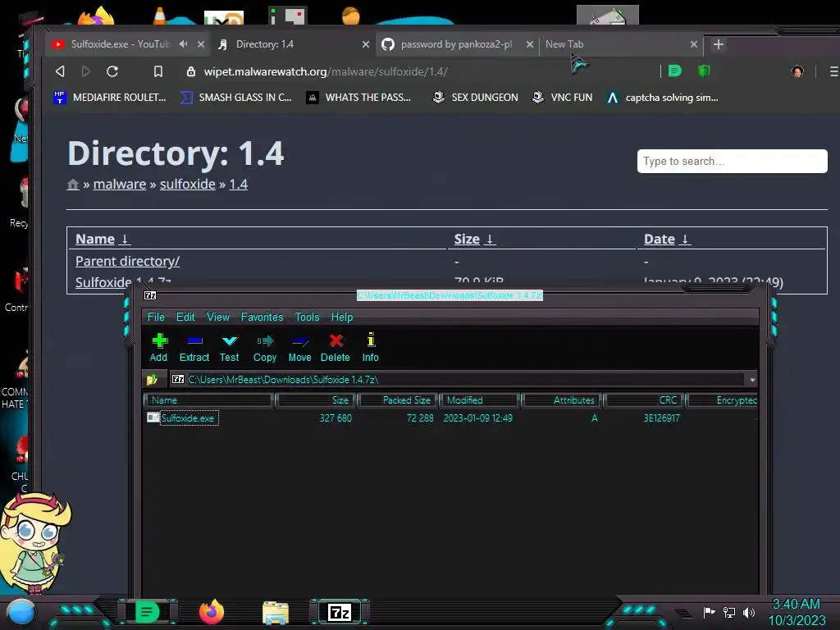This screenshot has width=840, height=630.
Task: Select the 7-Zip address path field
Action: 458,379
